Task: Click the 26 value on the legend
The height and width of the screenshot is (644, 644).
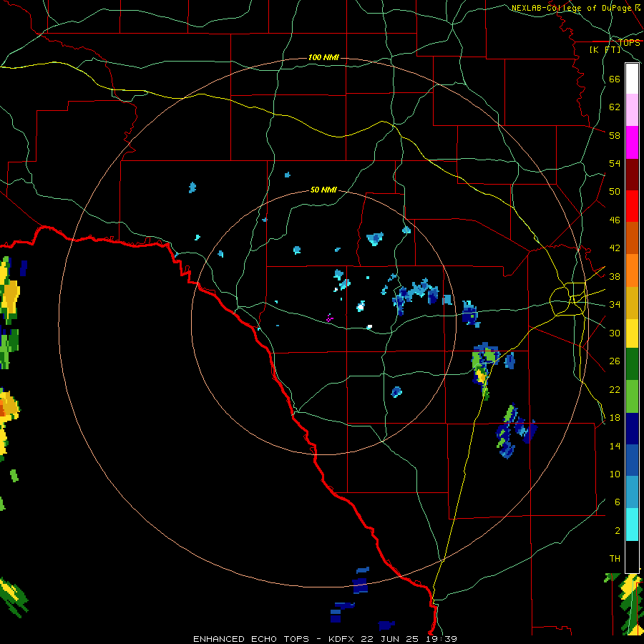Action: 615,361
